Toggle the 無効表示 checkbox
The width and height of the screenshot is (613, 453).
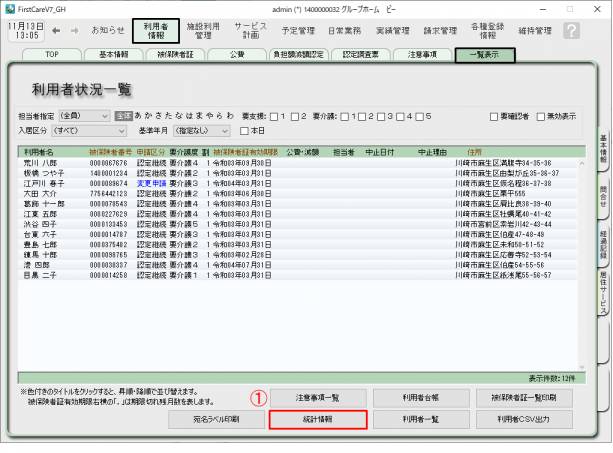pos(542,116)
